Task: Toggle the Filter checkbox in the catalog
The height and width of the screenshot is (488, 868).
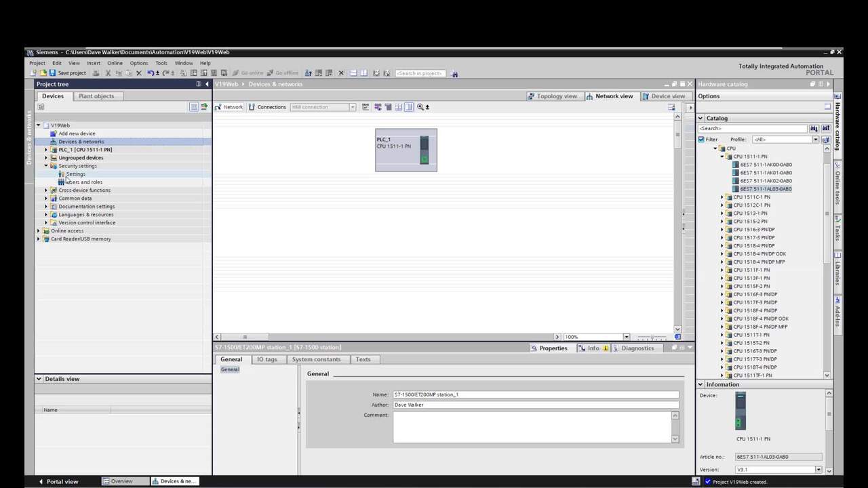Action: tap(701, 140)
